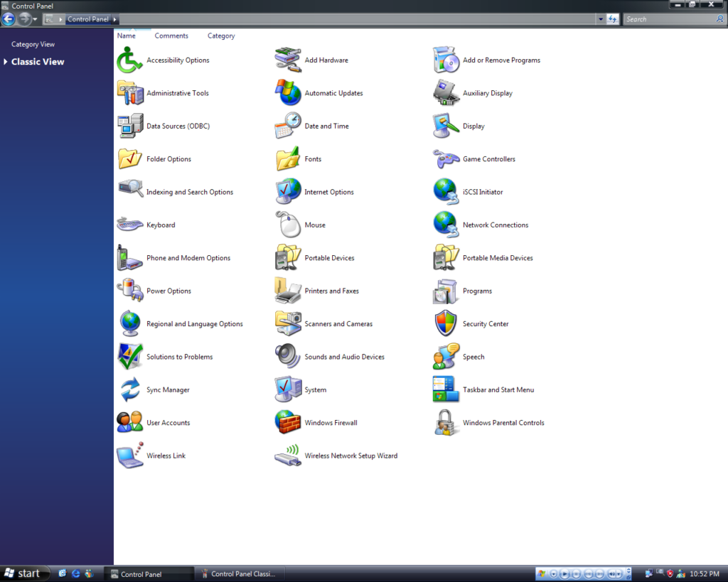Open Sync Manager
Viewport: 728px width, 582px height.
154,389
